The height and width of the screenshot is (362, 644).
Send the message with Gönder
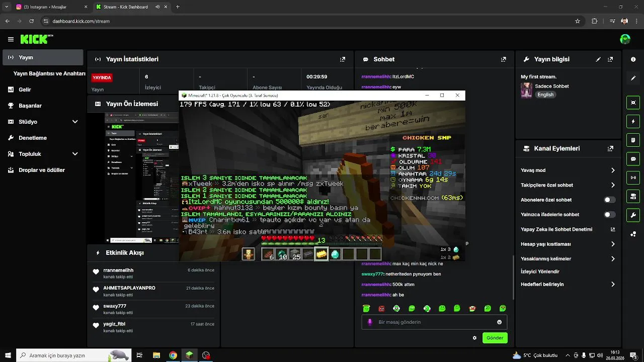point(495,338)
